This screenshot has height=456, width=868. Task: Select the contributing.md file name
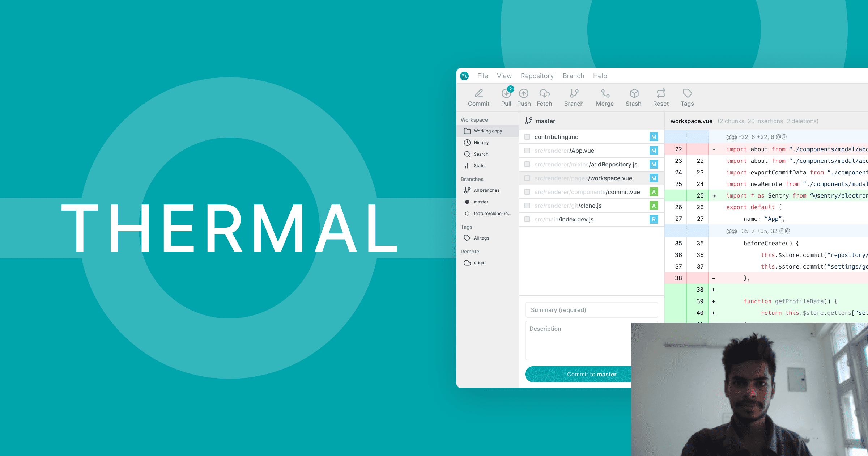pyautogui.click(x=556, y=137)
